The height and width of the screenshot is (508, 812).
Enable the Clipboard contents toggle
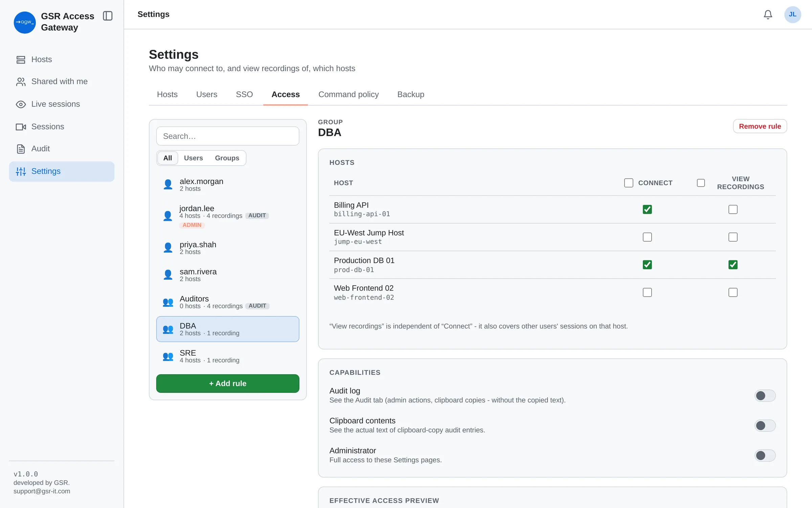tap(765, 425)
